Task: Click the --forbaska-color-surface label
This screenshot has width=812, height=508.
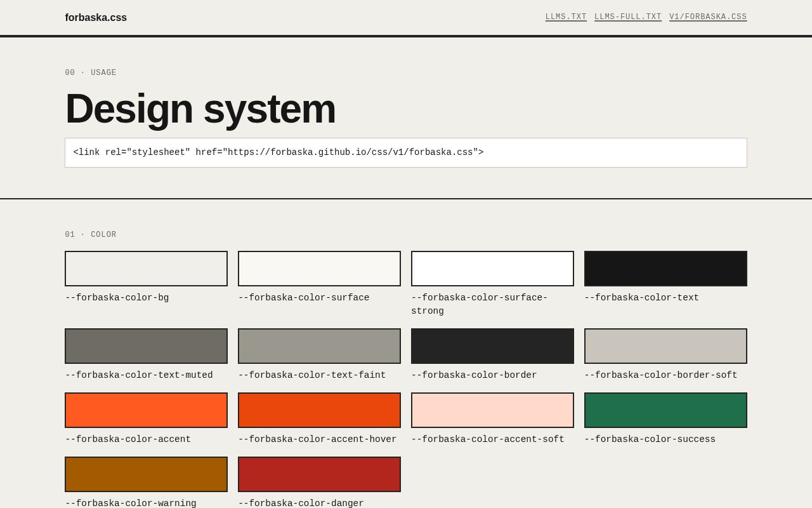Action: [304, 298]
